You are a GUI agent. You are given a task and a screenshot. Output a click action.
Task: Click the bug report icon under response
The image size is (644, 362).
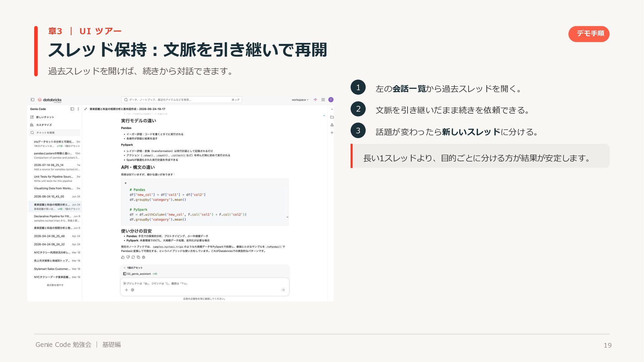[144, 257]
